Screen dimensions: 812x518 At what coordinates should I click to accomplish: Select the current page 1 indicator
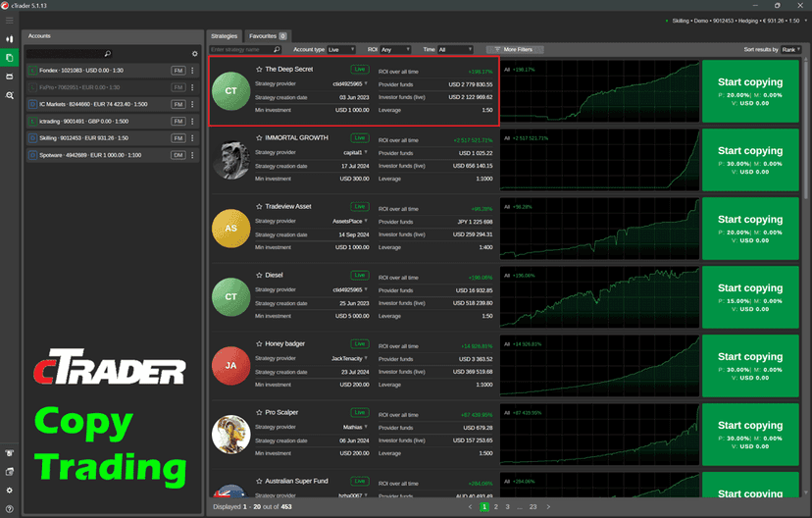tap(484, 506)
